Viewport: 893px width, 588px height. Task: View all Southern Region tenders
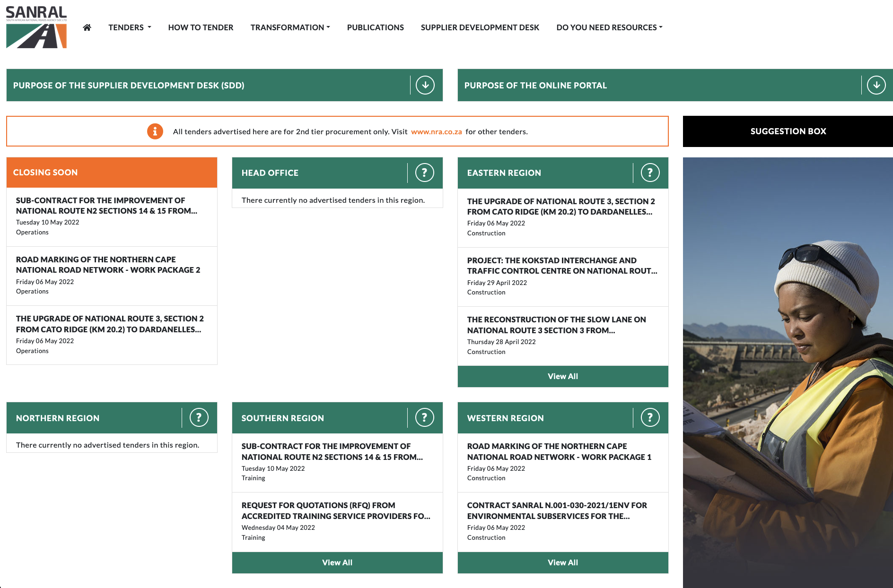click(x=337, y=562)
